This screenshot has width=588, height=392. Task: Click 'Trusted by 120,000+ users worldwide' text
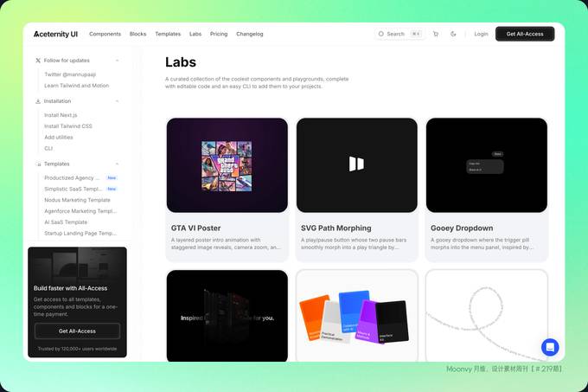pos(77,349)
